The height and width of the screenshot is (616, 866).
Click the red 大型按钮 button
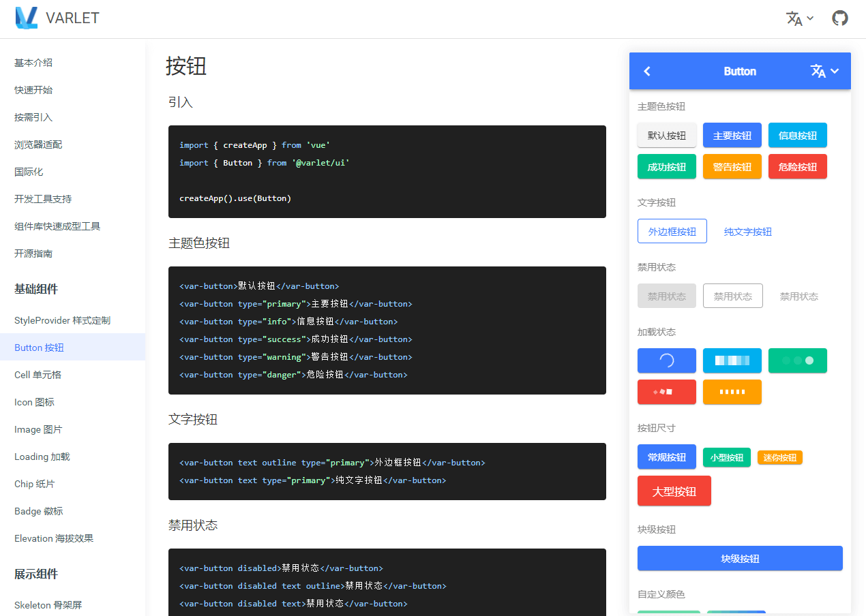point(674,491)
